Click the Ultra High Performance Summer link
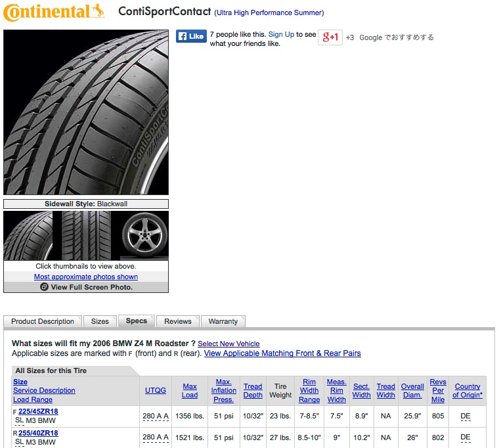The image size is (499, 448). point(269,12)
